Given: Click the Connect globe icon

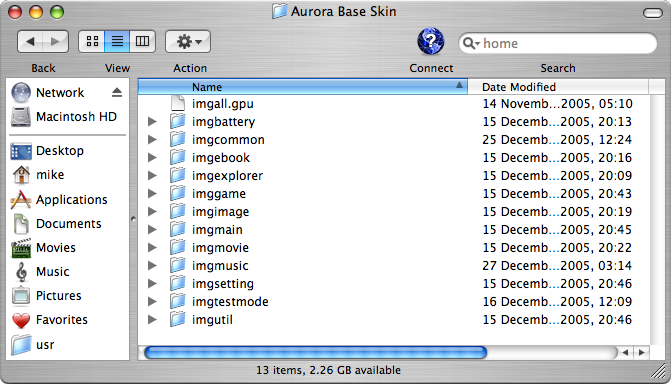Looking at the screenshot, I should (431, 42).
